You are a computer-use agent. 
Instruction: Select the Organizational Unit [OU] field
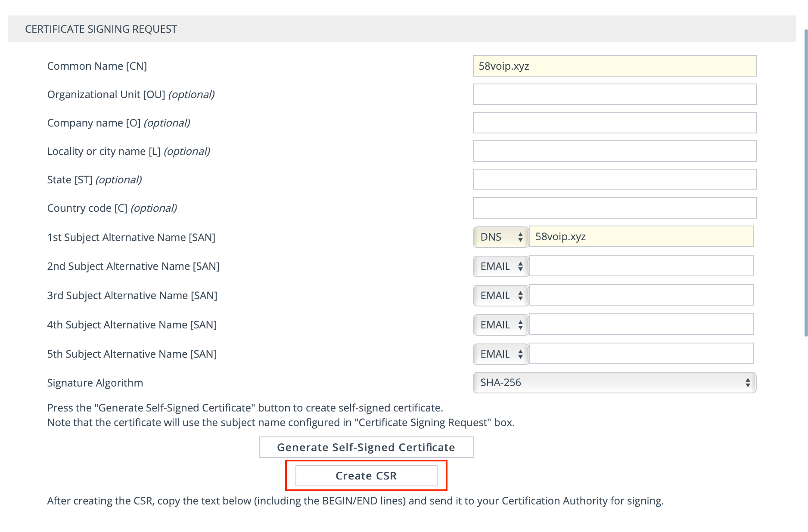[x=615, y=94]
